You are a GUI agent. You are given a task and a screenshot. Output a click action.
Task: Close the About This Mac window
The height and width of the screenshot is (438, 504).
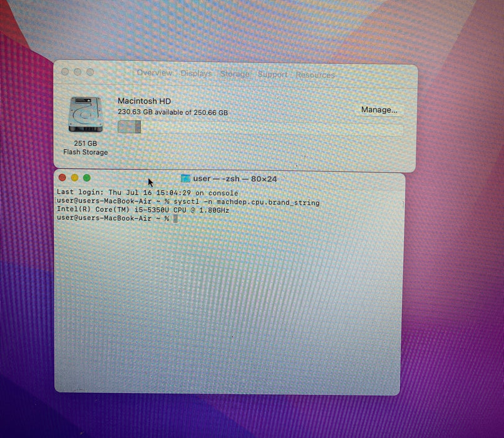pyautogui.click(x=65, y=72)
